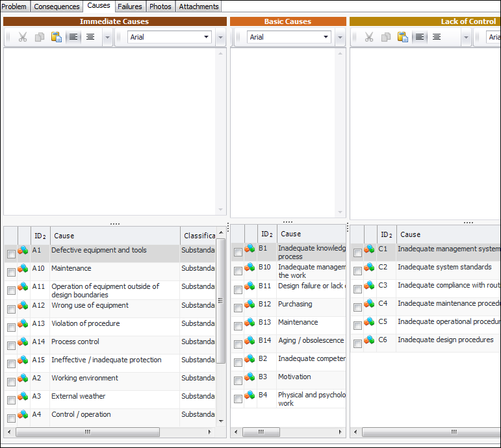Click the cause icon beside row A1
Image resolution: width=501 pixels, height=448 pixels.
[x=23, y=251]
